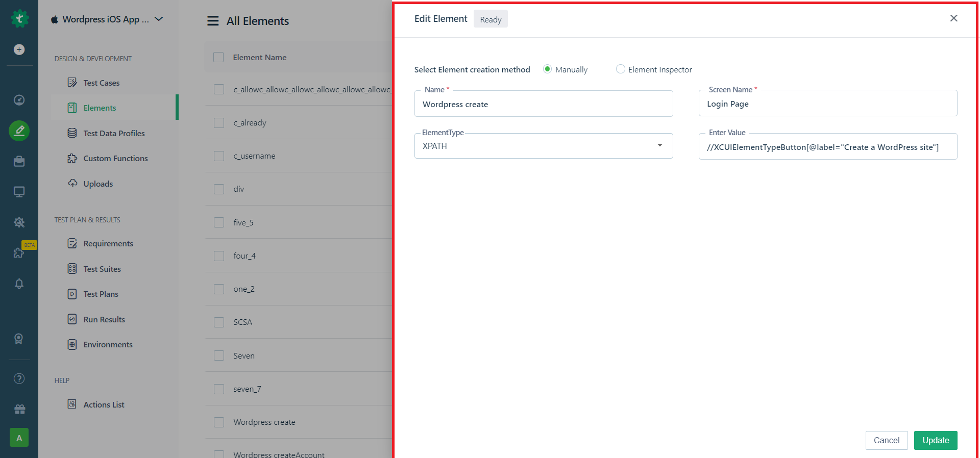Screen dimensions: 980x458
Task: Open Test Cases in sidebar
Action: click(x=101, y=83)
